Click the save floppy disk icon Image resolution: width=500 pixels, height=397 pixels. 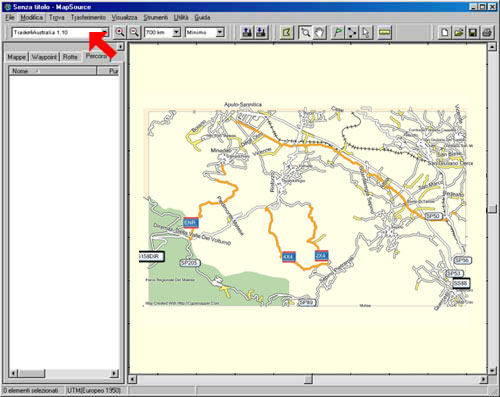click(x=473, y=32)
